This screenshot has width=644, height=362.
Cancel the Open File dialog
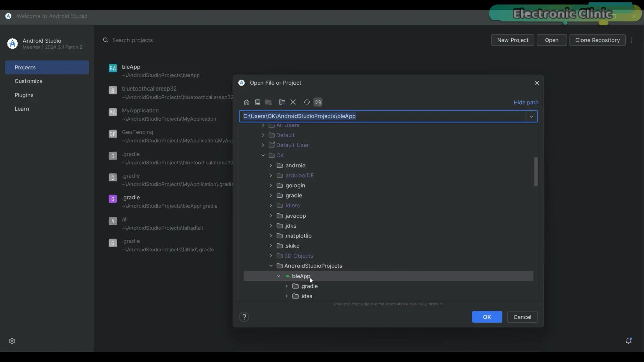click(522, 317)
